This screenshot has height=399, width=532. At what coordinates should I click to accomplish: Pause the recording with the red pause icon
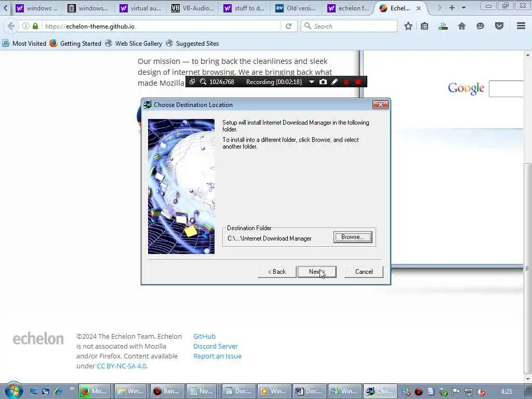(x=346, y=82)
